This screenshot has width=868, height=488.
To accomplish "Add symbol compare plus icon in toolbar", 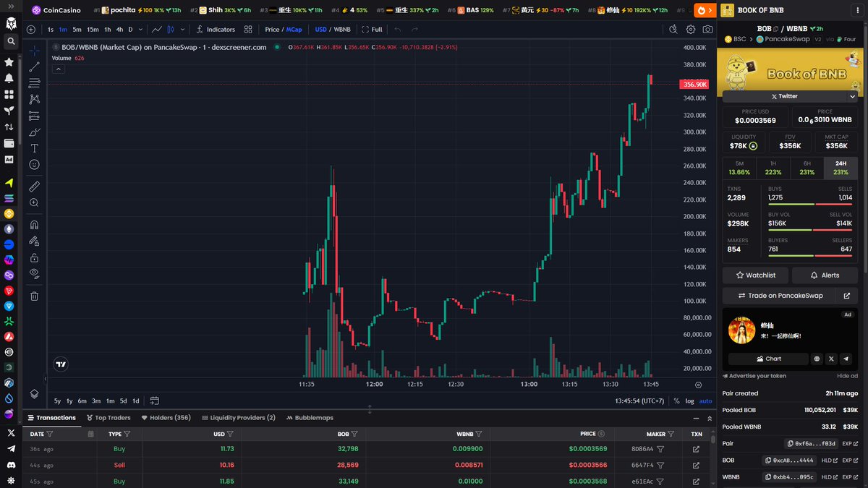I will (30, 30).
